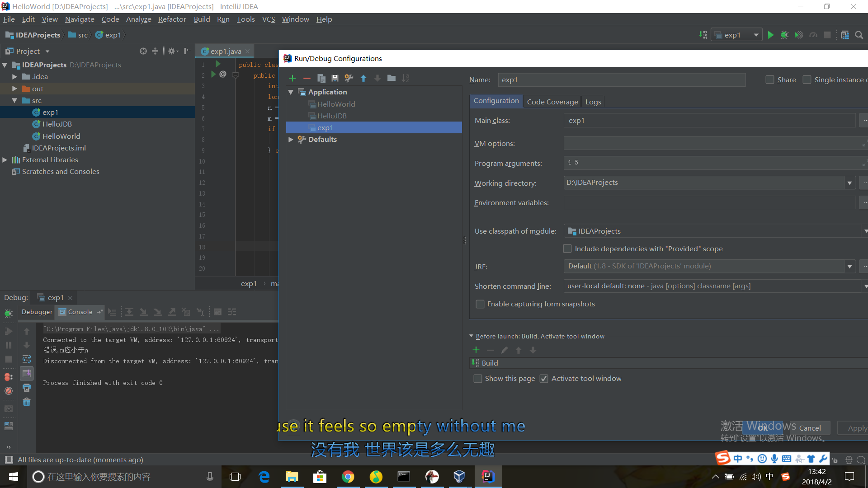The height and width of the screenshot is (488, 868).
Task: Collapse the Application configurations node
Action: click(291, 92)
